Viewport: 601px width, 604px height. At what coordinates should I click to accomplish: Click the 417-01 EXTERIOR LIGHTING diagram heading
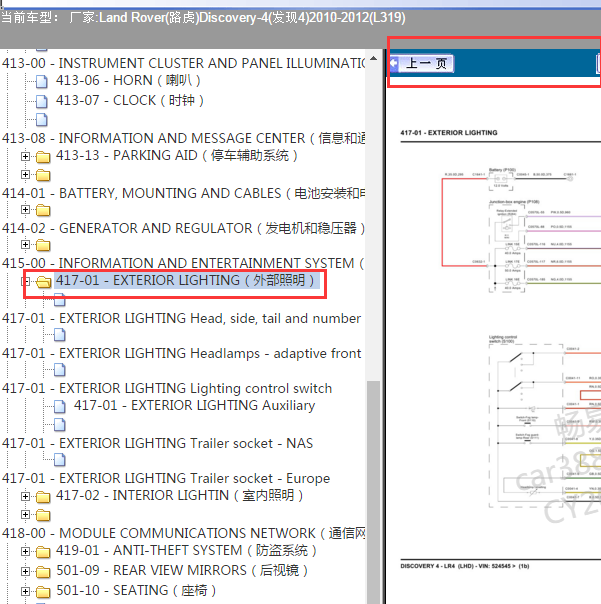coord(449,133)
